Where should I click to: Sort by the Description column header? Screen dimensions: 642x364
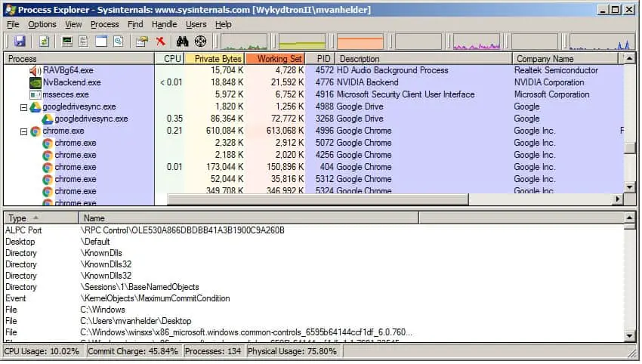pyautogui.click(x=424, y=59)
